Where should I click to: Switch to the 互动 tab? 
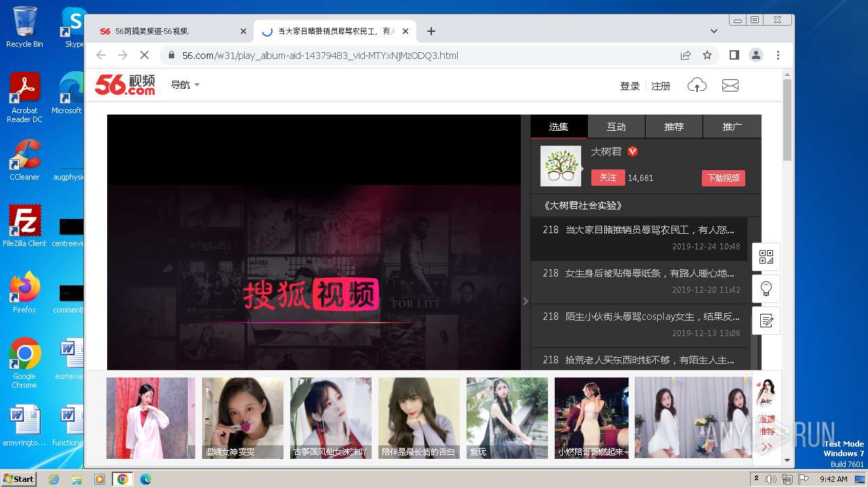click(x=616, y=127)
